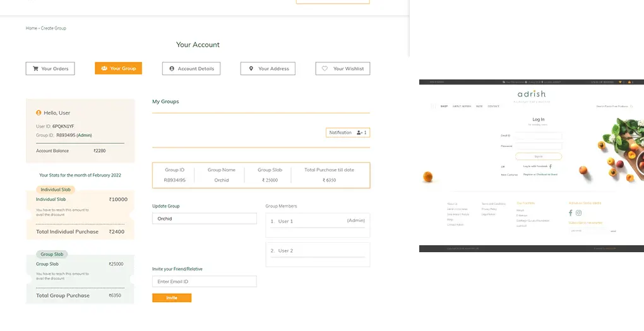Open the ABOUT ADRISH menu item

(x=462, y=107)
